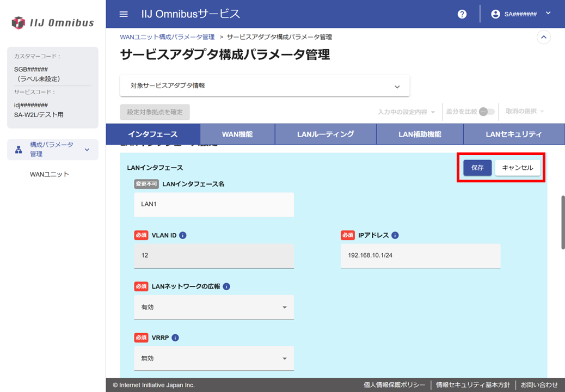Open the hamburger navigation menu
This screenshot has height=392, width=565.
click(124, 14)
